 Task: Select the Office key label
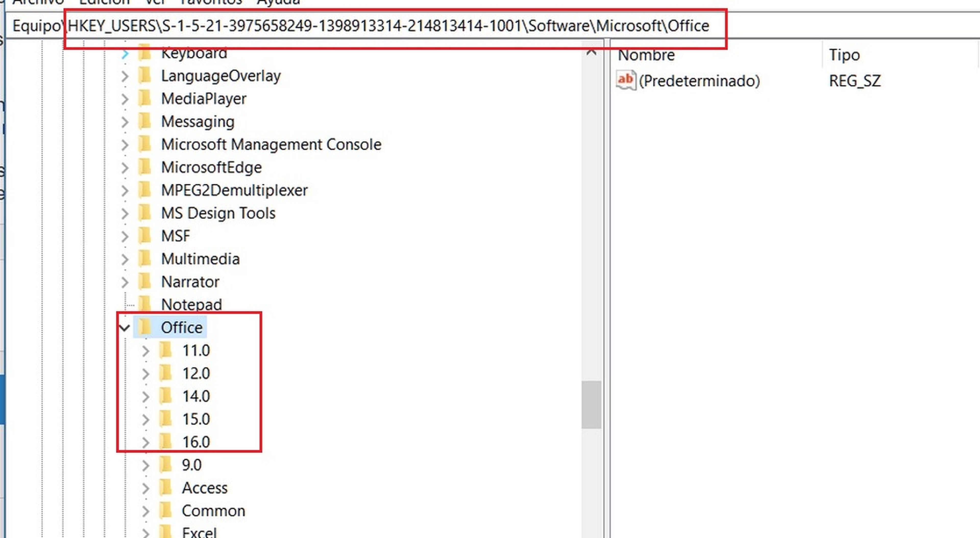coord(182,327)
